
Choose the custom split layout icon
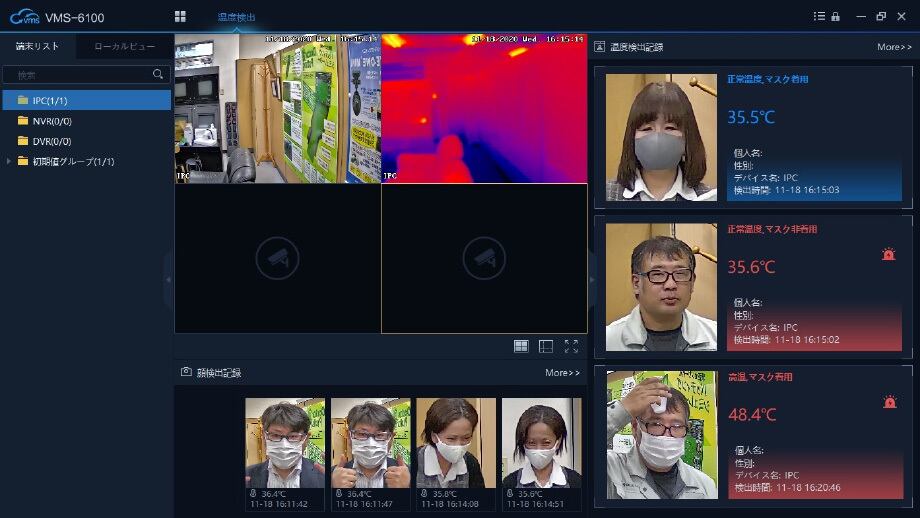pyautogui.click(x=546, y=346)
